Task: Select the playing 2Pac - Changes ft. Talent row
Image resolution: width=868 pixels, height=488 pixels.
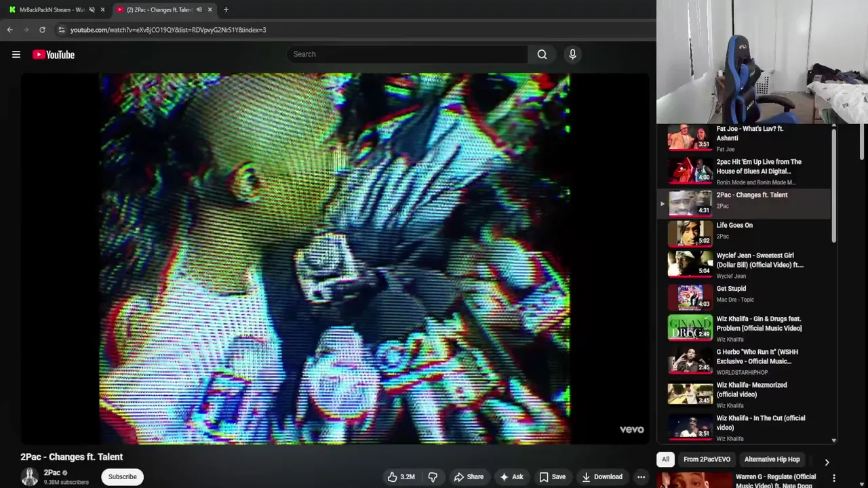Action: (x=745, y=203)
